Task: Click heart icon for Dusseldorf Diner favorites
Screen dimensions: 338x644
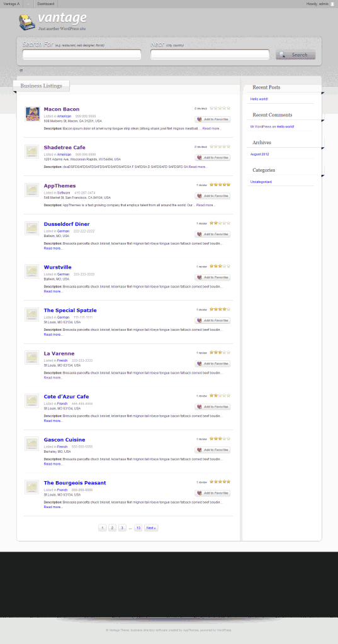Action: pyautogui.click(x=200, y=234)
